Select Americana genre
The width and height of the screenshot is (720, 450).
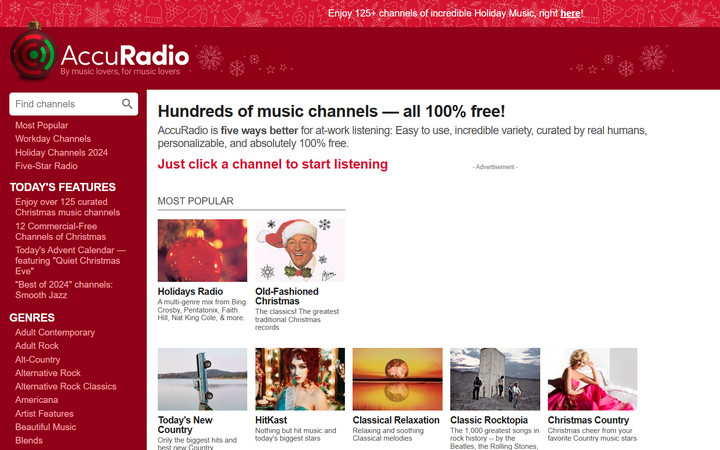[37, 399]
